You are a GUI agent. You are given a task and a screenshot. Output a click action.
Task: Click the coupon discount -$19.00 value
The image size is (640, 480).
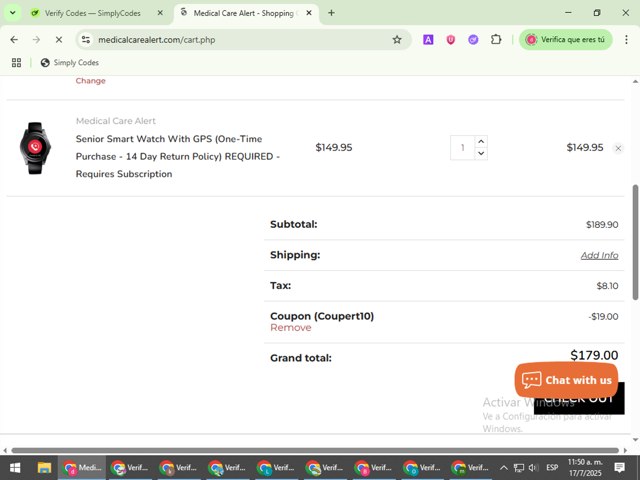point(603,316)
